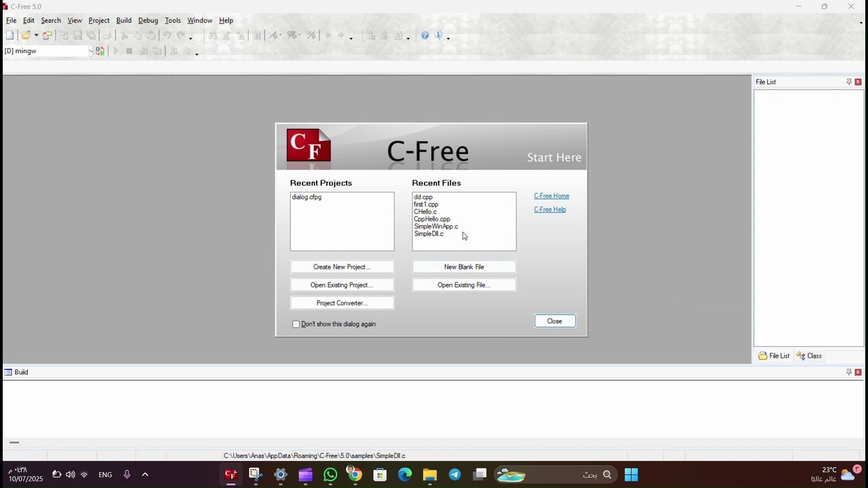
Task: Click the Project Converter button
Action: tap(342, 303)
